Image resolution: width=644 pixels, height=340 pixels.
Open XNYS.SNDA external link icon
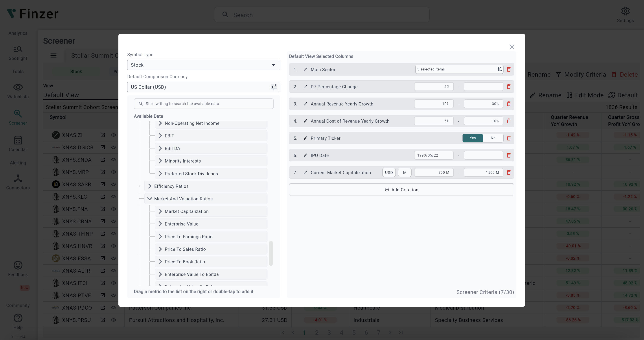(x=103, y=160)
